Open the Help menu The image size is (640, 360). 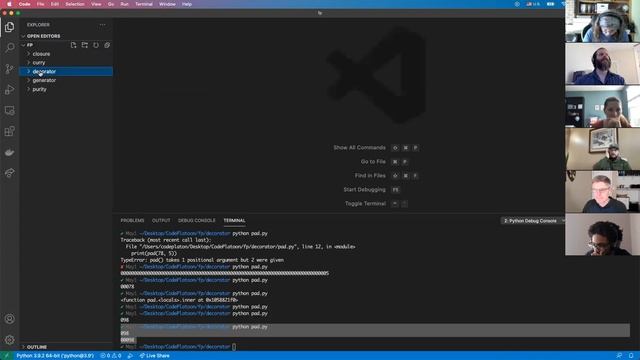(x=187, y=4)
